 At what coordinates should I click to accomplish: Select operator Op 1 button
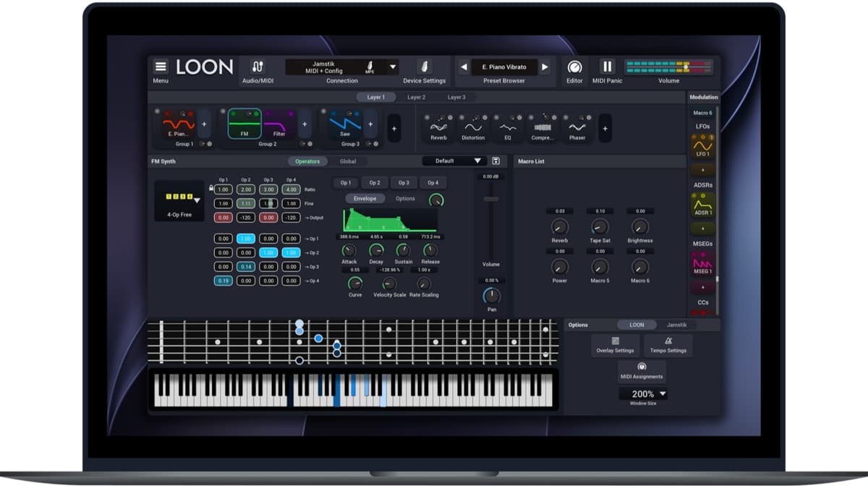[346, 183]
